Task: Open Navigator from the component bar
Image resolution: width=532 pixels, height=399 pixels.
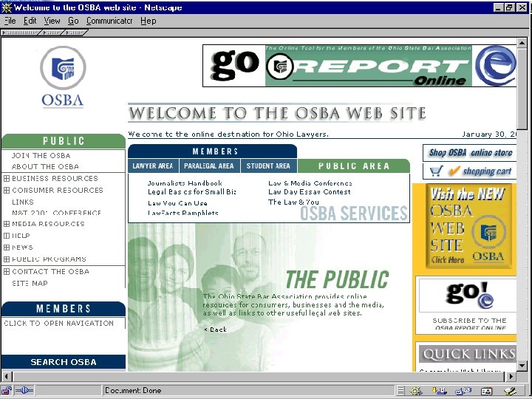Action: [x=416, y=391]
